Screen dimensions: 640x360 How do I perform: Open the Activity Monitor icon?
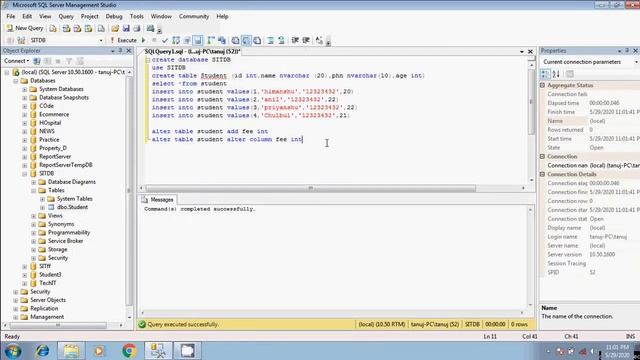[x=150, y=29]
